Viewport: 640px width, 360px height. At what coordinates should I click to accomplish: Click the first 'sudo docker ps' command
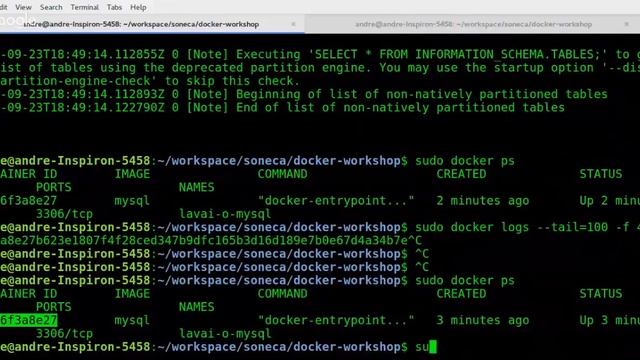465,161
